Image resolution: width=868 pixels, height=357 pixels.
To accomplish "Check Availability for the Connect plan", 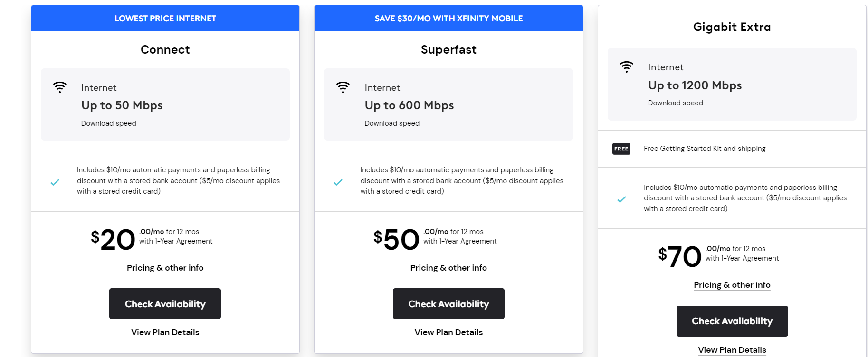I will 165,303.
